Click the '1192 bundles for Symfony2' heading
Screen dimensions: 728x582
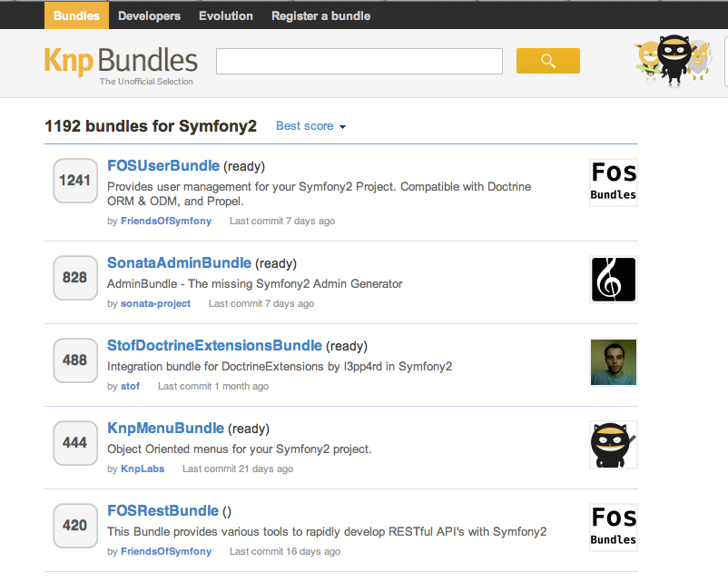(x=151, y=126)
